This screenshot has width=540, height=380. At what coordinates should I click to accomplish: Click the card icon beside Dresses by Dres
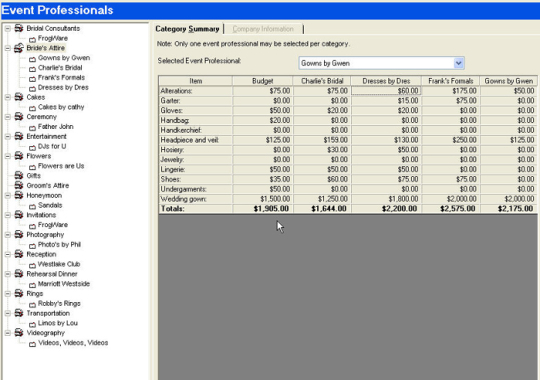click(x=32, y=89)
